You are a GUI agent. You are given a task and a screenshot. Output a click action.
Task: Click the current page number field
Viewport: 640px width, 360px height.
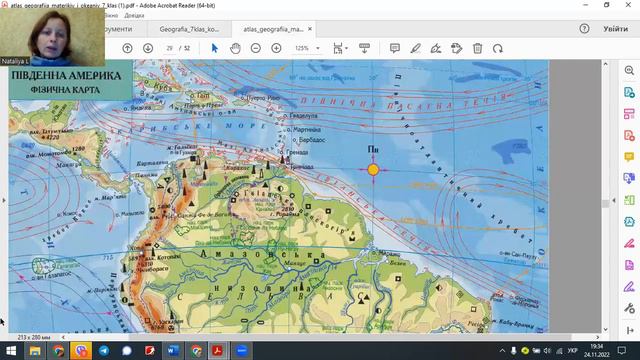click(169, 48)
